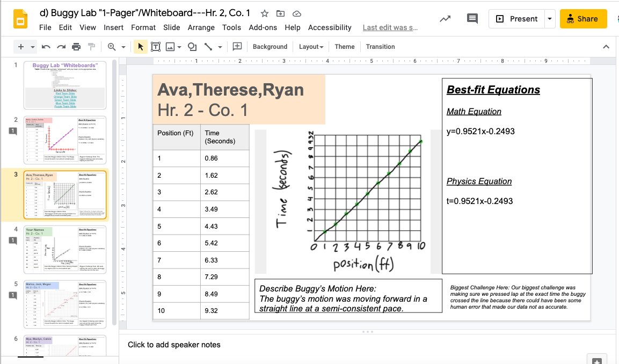
Task: Redo the last action
Action: click(60, 47)
